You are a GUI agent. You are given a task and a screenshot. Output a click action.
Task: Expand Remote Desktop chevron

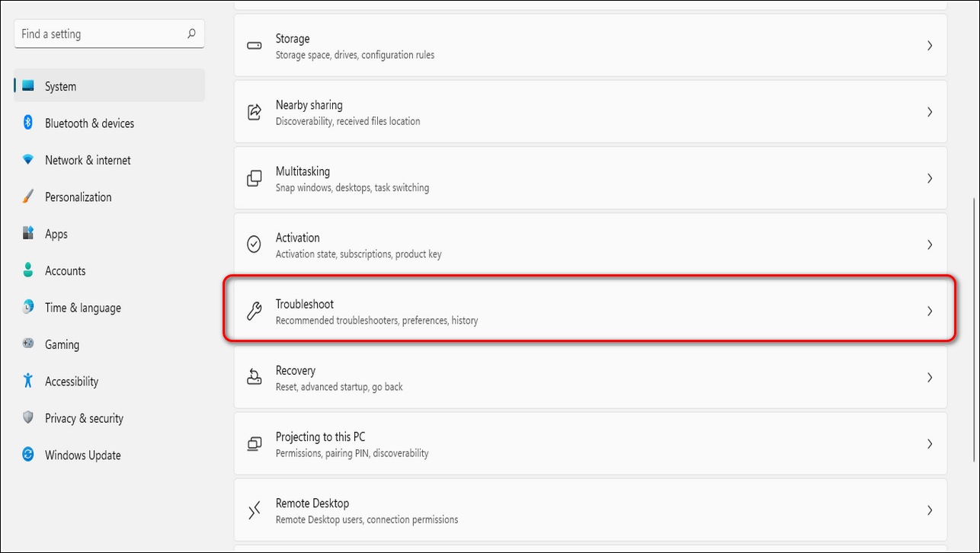tap(930, 510)
